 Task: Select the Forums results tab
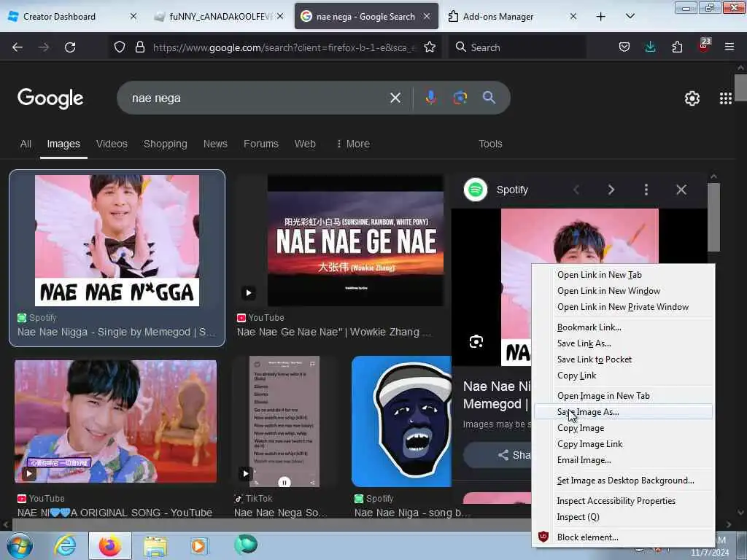pos(261,144)
